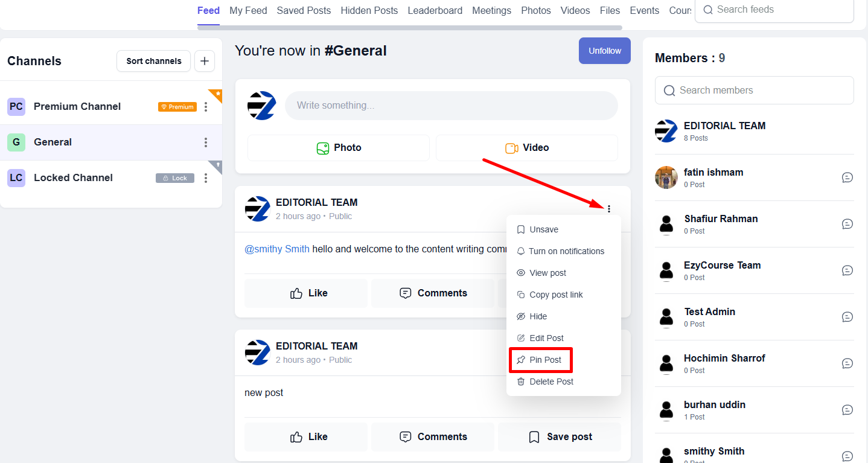Image resolution: width=868 pixels, height=463 pixels.
Task: Open the Videos tab
Action: coord(575,10)
